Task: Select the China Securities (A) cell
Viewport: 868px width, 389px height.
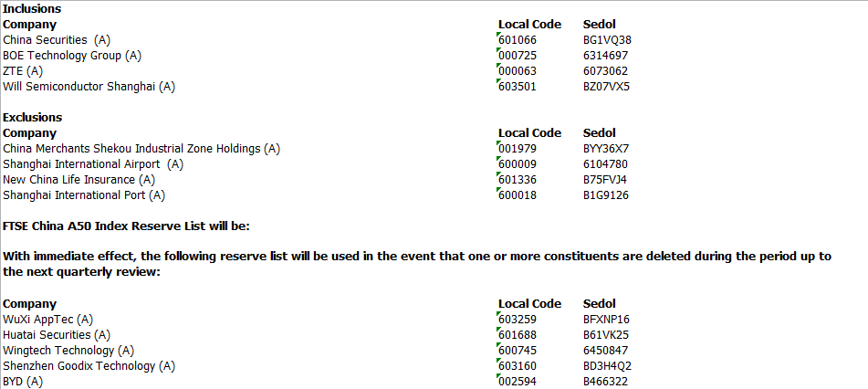Action: (58, 40)
